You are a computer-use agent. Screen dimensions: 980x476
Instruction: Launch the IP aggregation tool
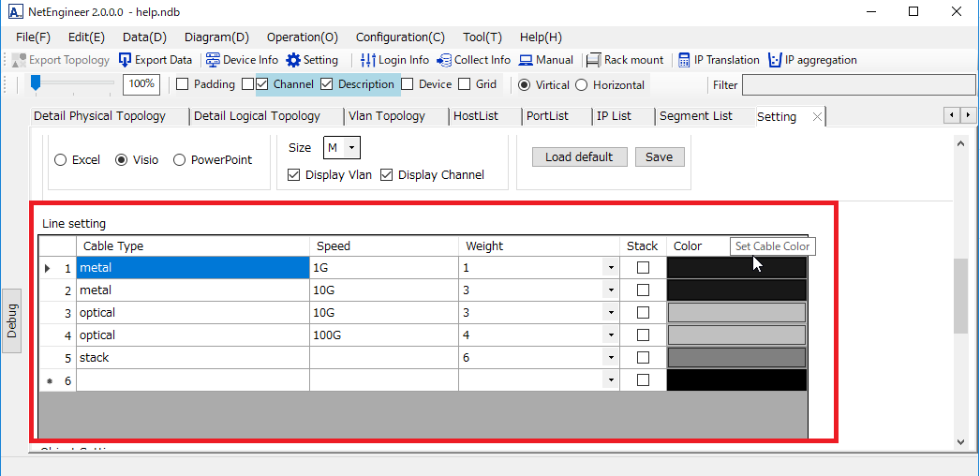tap(775, 60)
